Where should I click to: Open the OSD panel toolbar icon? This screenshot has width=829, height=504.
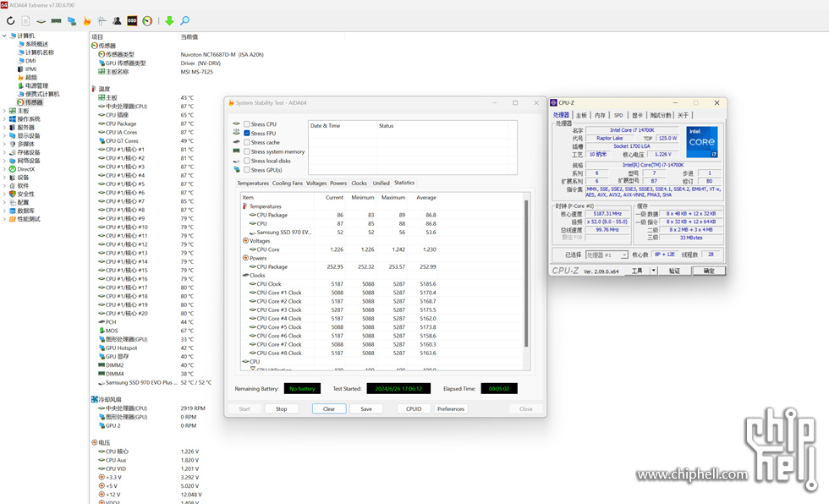(132, 20)
